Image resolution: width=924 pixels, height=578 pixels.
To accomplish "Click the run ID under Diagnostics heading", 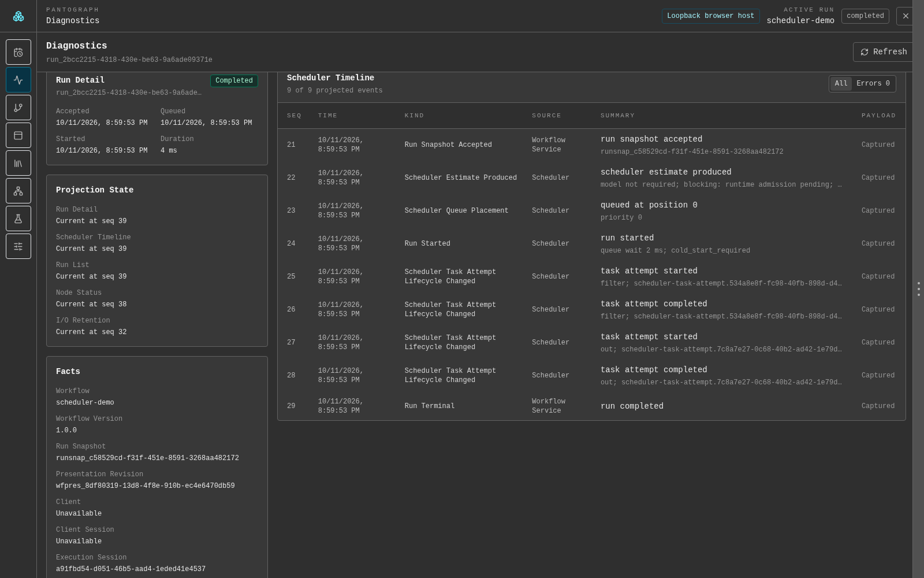I will coord(129,60).
